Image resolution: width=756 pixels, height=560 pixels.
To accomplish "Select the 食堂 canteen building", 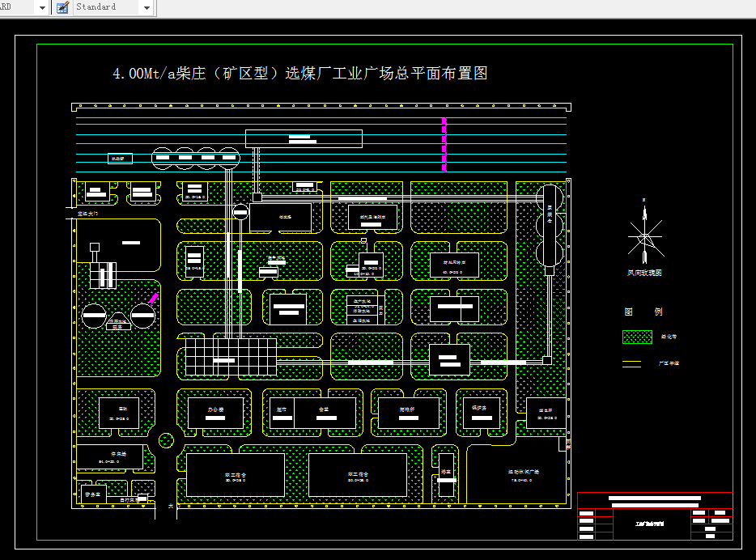I will [323, 411].
